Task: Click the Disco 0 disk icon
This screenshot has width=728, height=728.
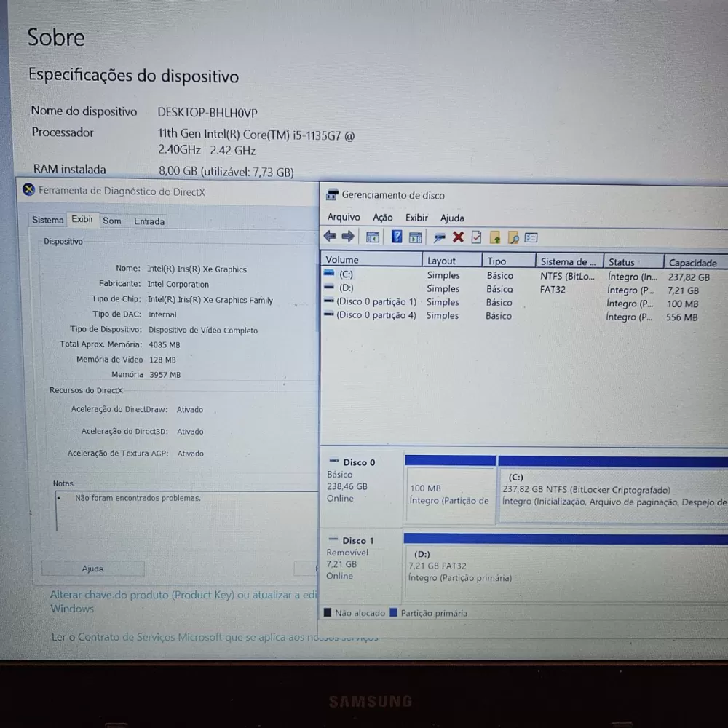Action: click(334, 461)
